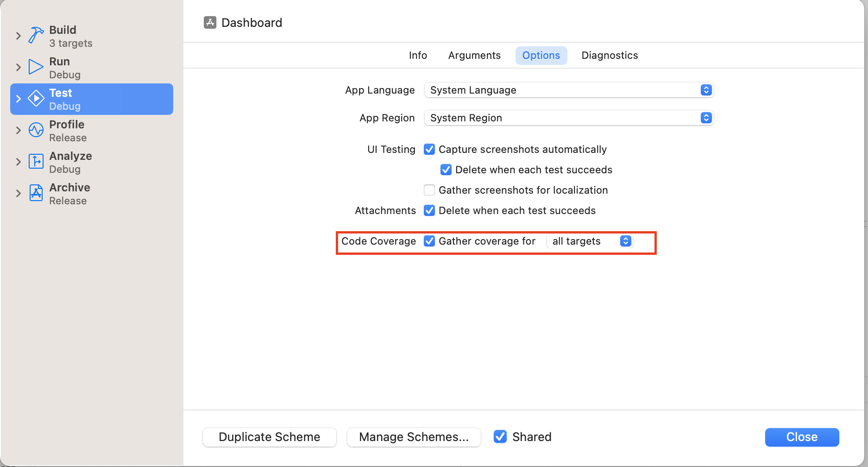The image size is (868, 467).
Task: Click the Test diamond play icon
Action: point(36,98)
